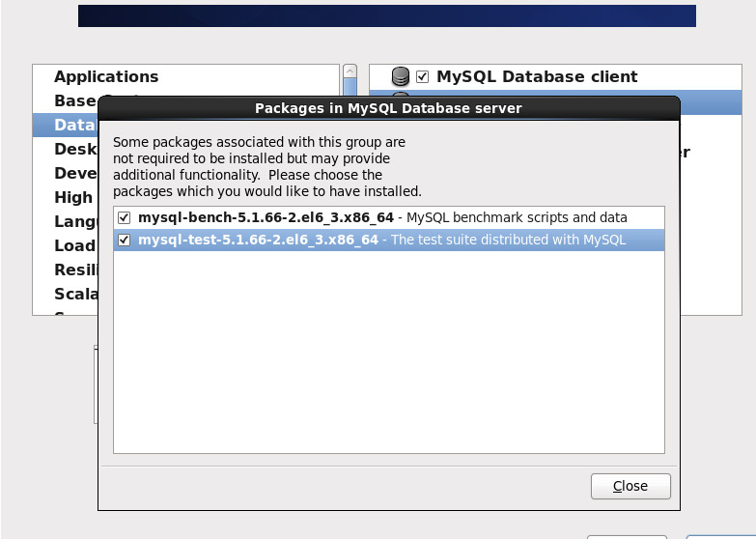Click the Packages in MySQL Database server title bar
The height and width of the screenshot is (539, 756).
(388, 108)
